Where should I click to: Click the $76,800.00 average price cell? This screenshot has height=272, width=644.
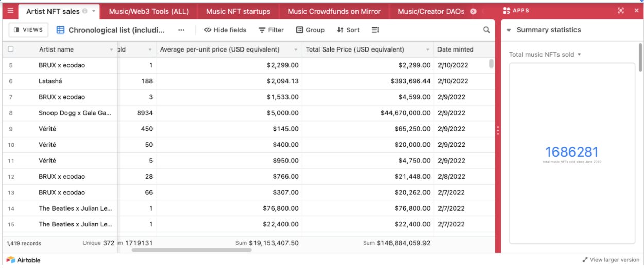coord(229,208)
